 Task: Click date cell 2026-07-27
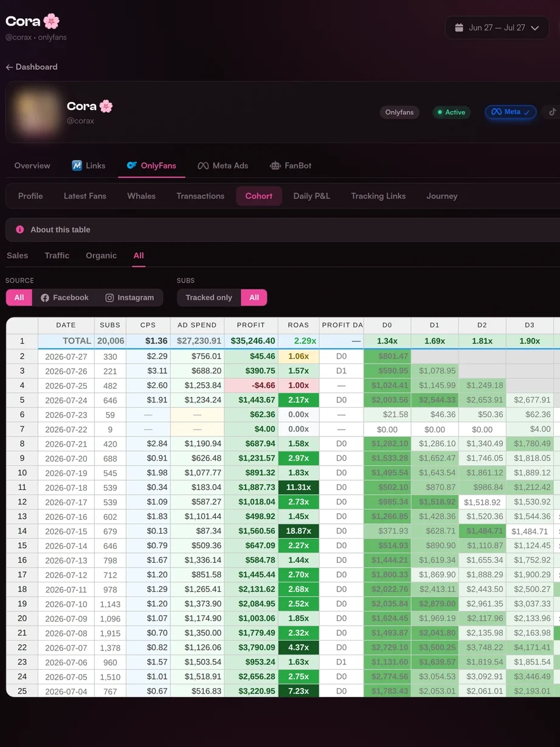click(66, 357)
